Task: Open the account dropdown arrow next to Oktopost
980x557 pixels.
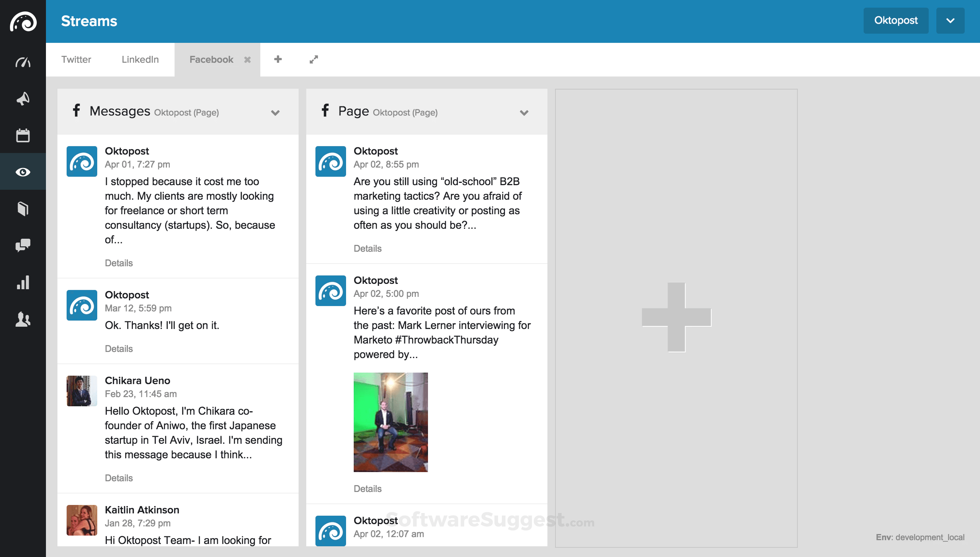Action: click(950, 21)
